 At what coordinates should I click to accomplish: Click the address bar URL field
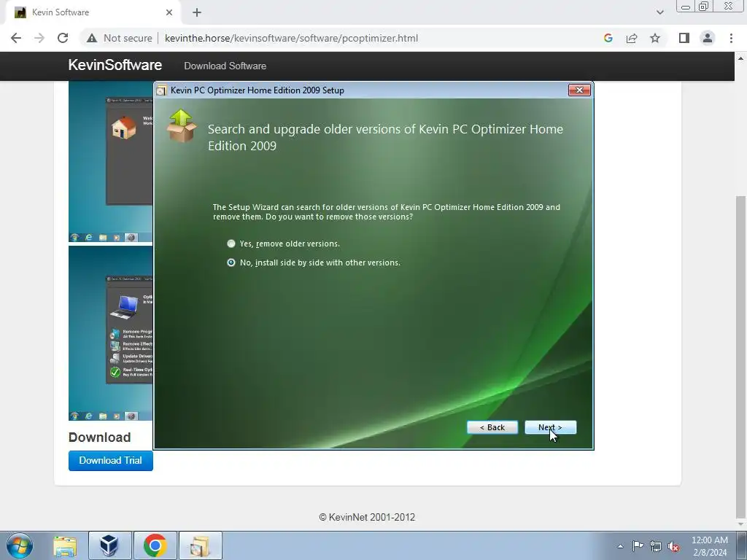click(291, 38)
